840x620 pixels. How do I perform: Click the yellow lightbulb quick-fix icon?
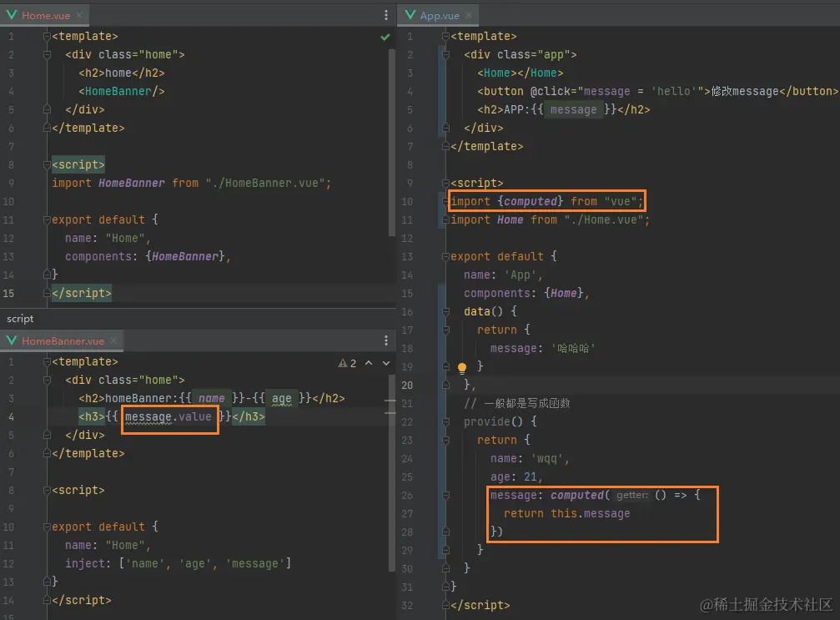[462, 368]
